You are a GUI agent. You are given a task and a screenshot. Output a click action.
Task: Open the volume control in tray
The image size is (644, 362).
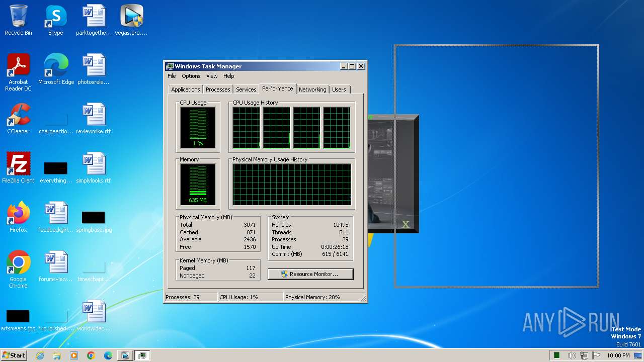point(572,355)
